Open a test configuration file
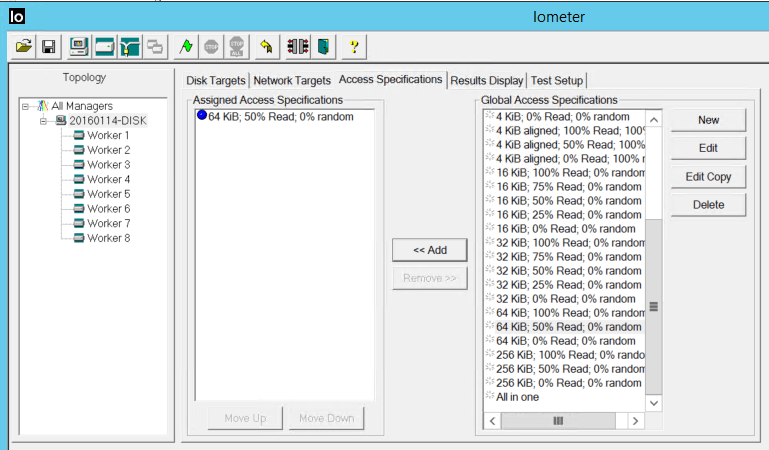 pos(23,46)
